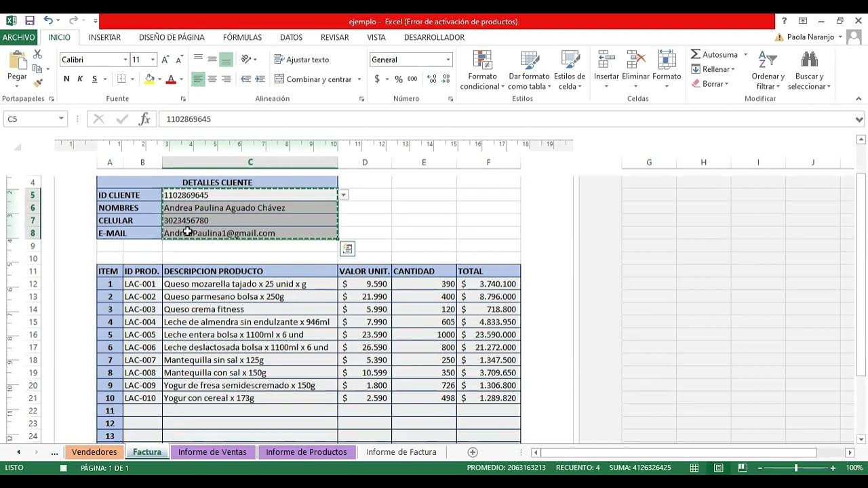Add a new sheet with plus button
Image resolution: width=868 pixels, height=488 pixels.
[x=473, y=452]
